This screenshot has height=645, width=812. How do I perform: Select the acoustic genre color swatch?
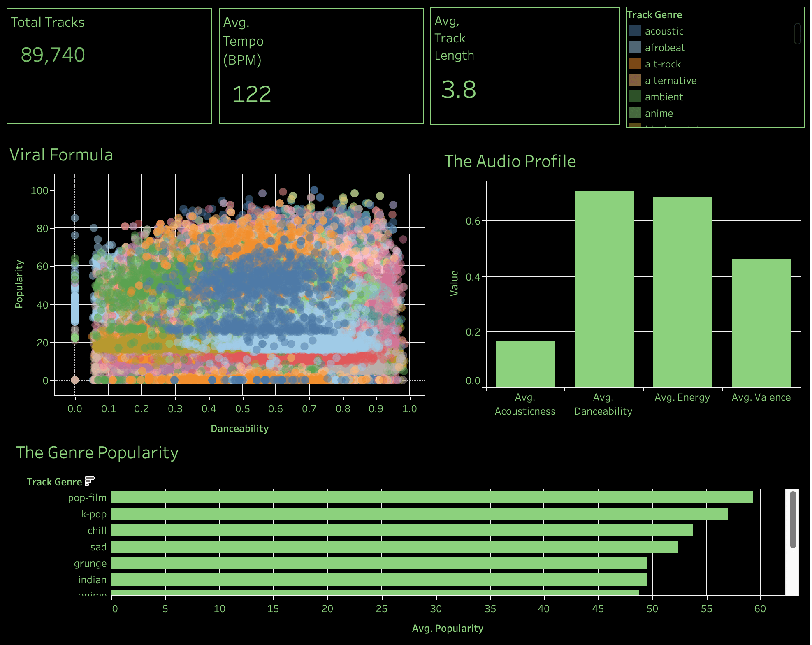(635, 31)
